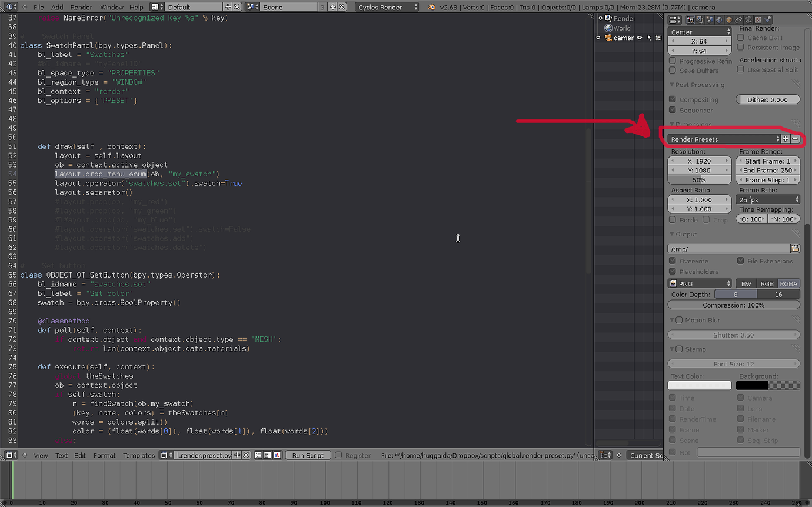Open the Render Layers properties tab
This screenshot has height=507, width=812.
click(700, 21)
